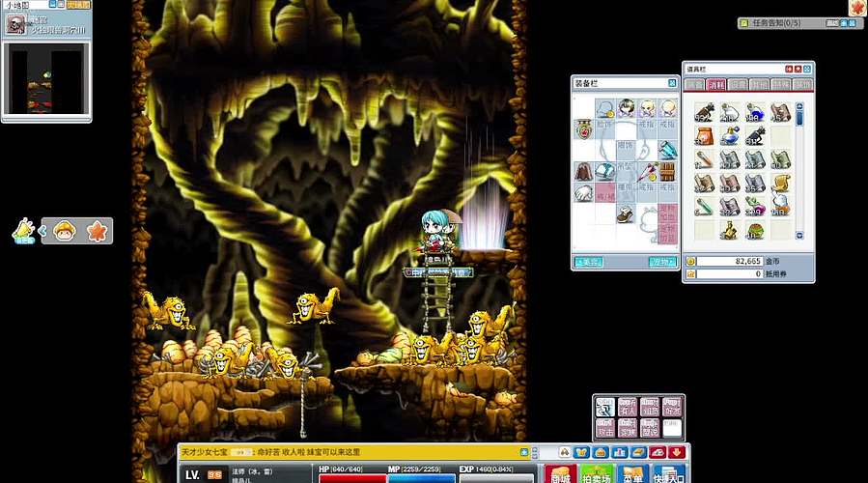
Task: Select the orange pouch item in inventory
Action: pyautogui.click(x=704, y=136)
